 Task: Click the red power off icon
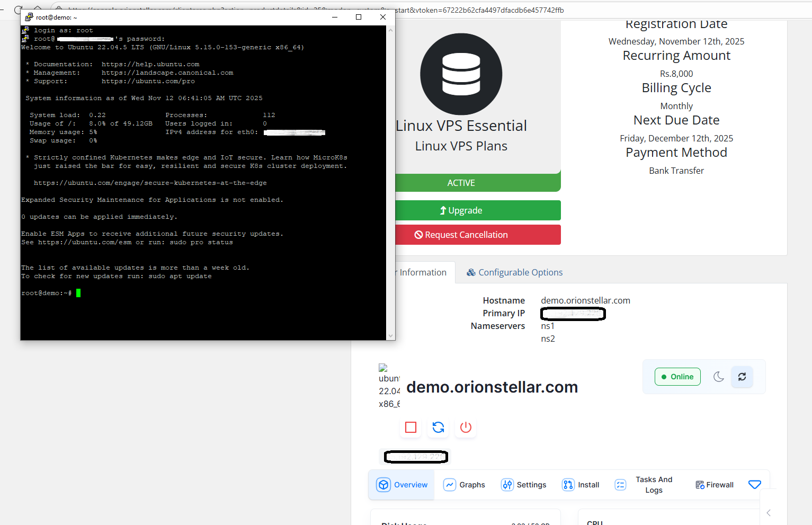coord(466,428)
